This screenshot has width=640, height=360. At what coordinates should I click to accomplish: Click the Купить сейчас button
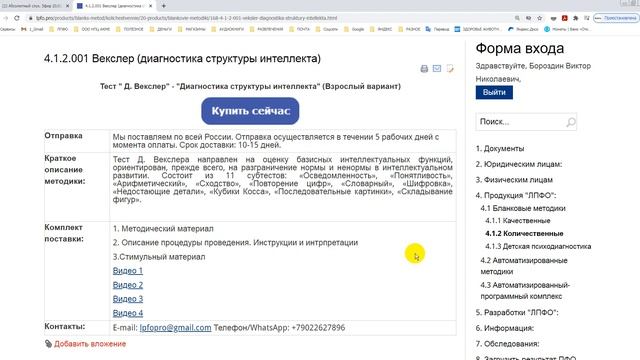pos(250,111)
